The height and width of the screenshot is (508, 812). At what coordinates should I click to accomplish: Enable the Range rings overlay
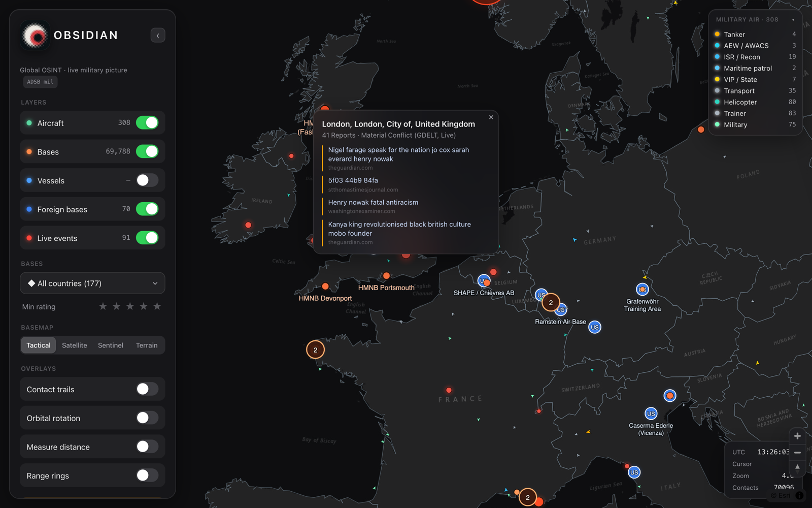click(x=147, y=475)
